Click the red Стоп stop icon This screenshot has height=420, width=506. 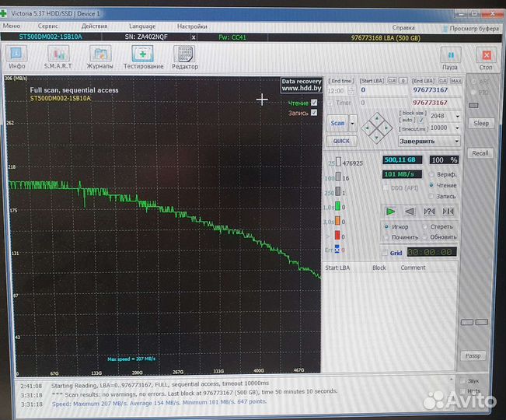(x=486, y=58)
